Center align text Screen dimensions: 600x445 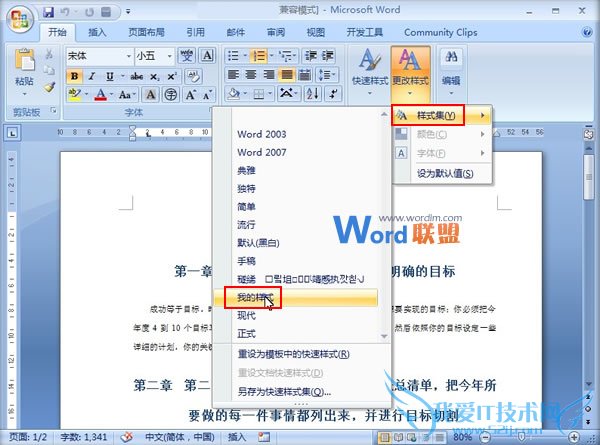(x=251, y=74)
